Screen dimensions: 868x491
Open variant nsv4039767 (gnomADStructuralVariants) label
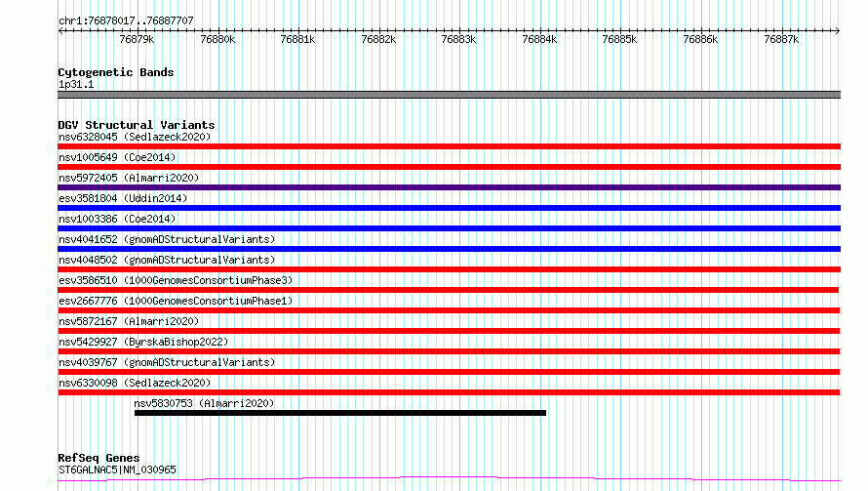point(167,362)
